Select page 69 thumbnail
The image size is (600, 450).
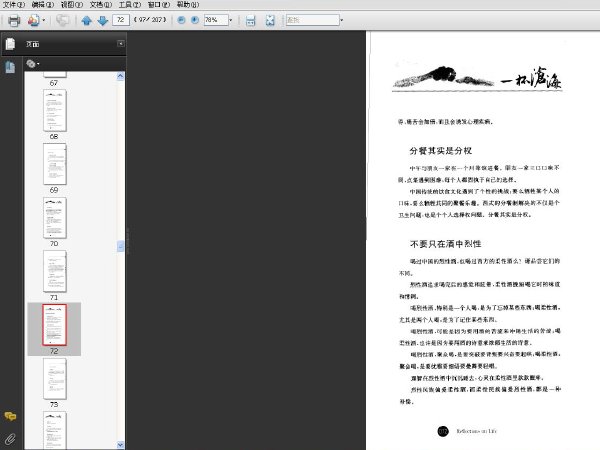(x=55, y=164)
